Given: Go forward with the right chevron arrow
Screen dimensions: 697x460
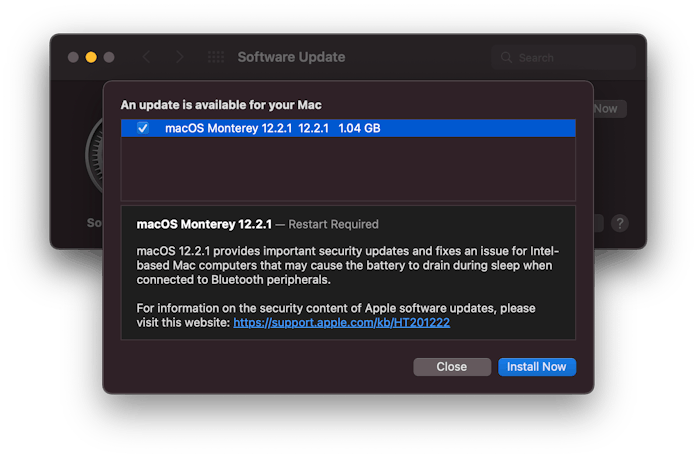Looking at the screenshot, I should coord(179,57).
